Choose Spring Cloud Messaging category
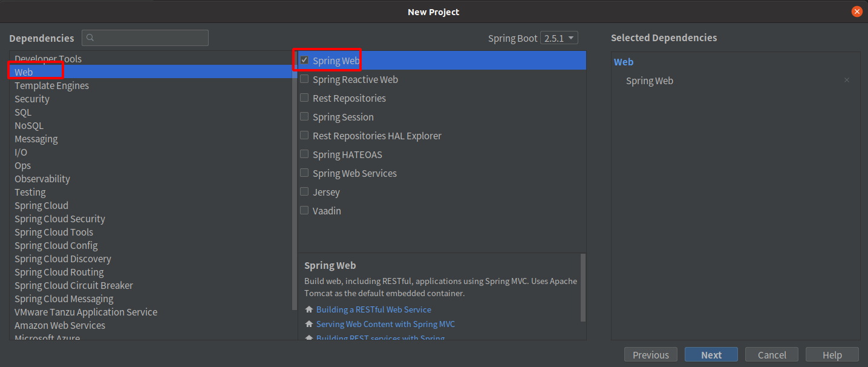 pos(150,299)
